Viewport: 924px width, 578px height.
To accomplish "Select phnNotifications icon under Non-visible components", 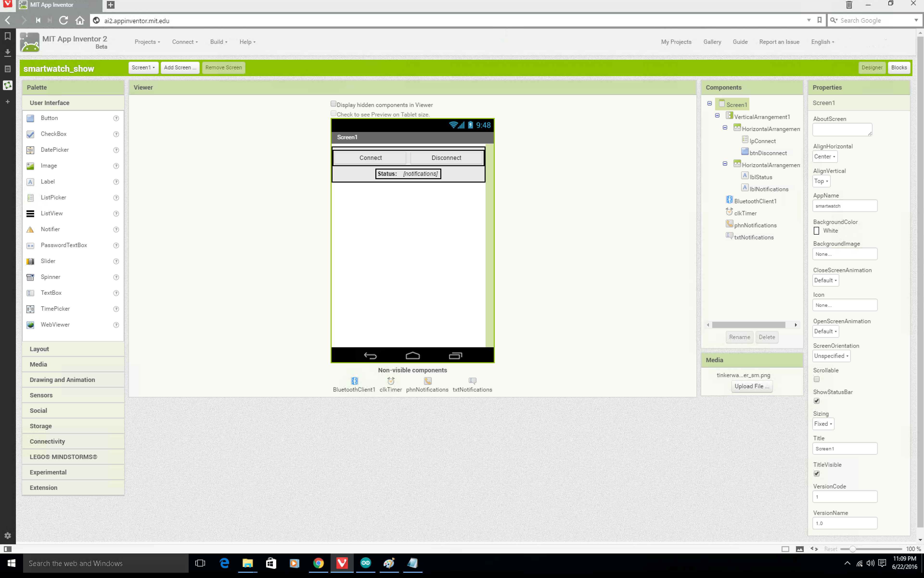I will point(428,381).
